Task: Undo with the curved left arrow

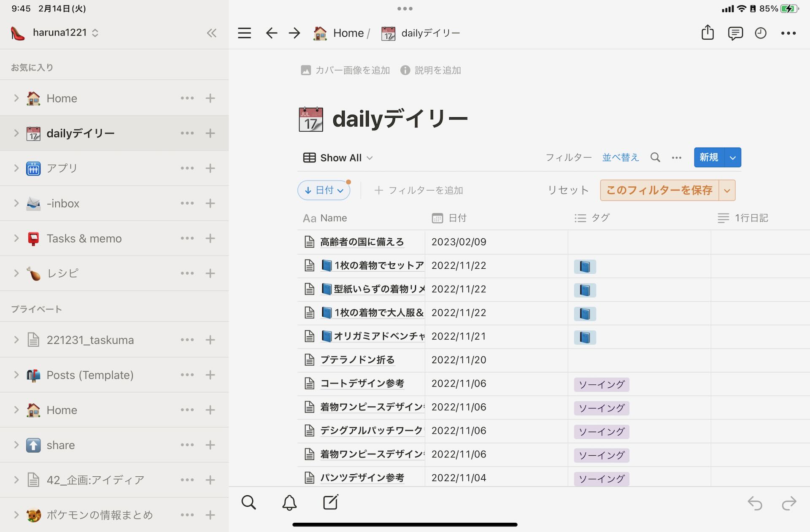Action: pos(755,503)
